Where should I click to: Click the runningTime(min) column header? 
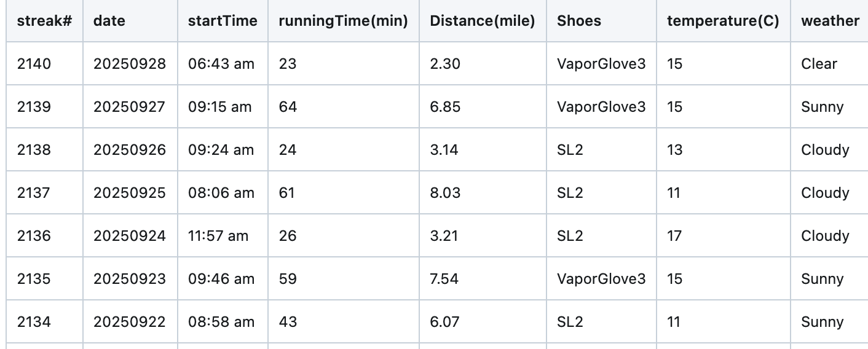click(343, 21)
